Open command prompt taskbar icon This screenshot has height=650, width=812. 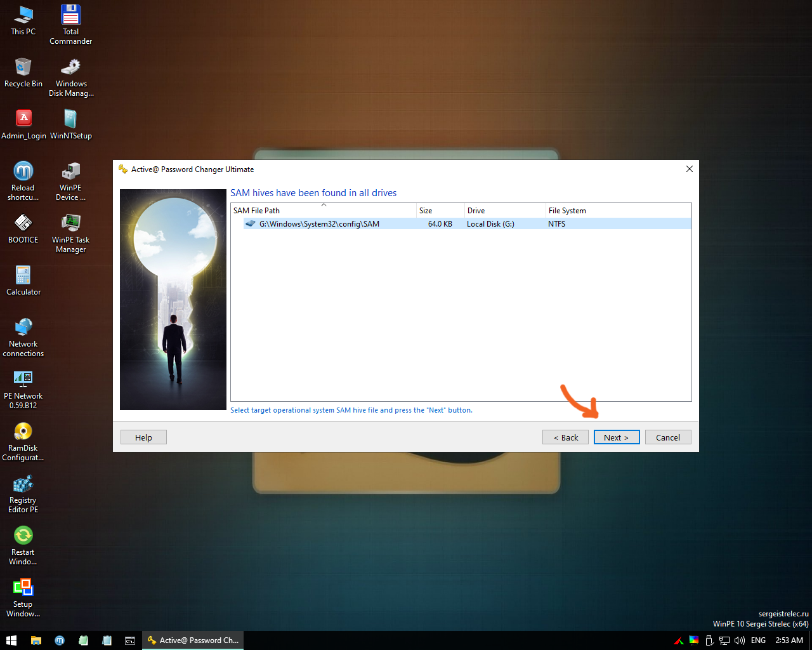130,640
